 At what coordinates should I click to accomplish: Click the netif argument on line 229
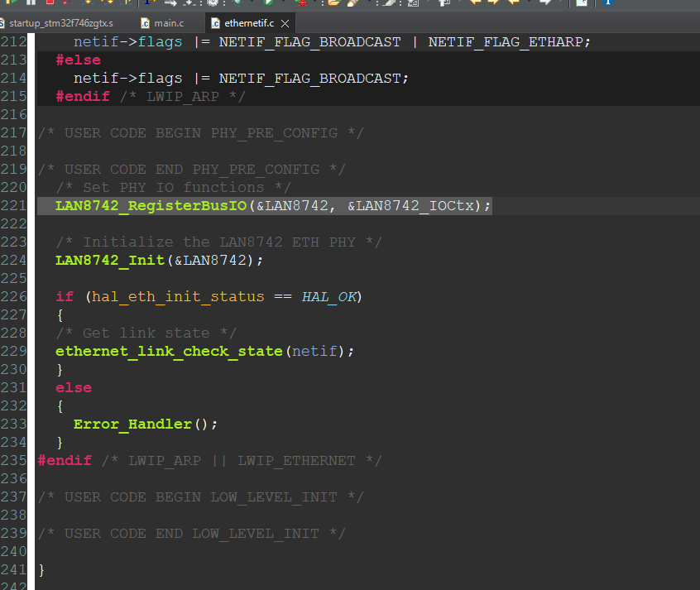(314, 352)
